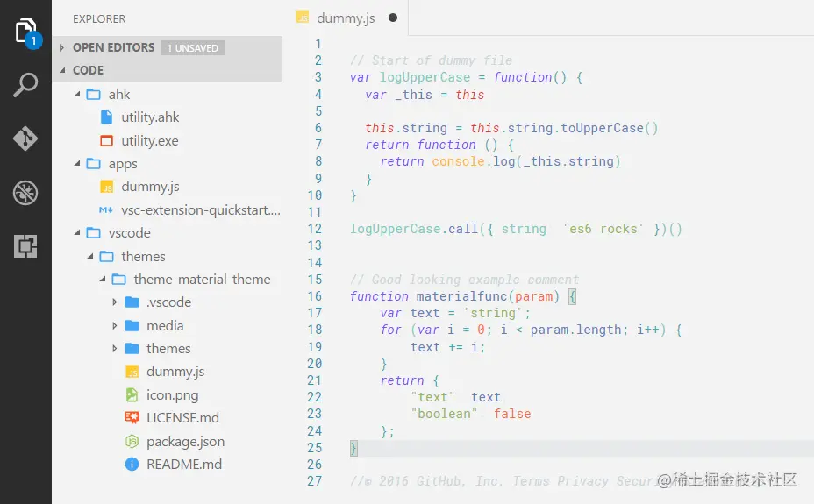Open the Search view icon
The image size is (814, 504).
click(x=25, y=85)
